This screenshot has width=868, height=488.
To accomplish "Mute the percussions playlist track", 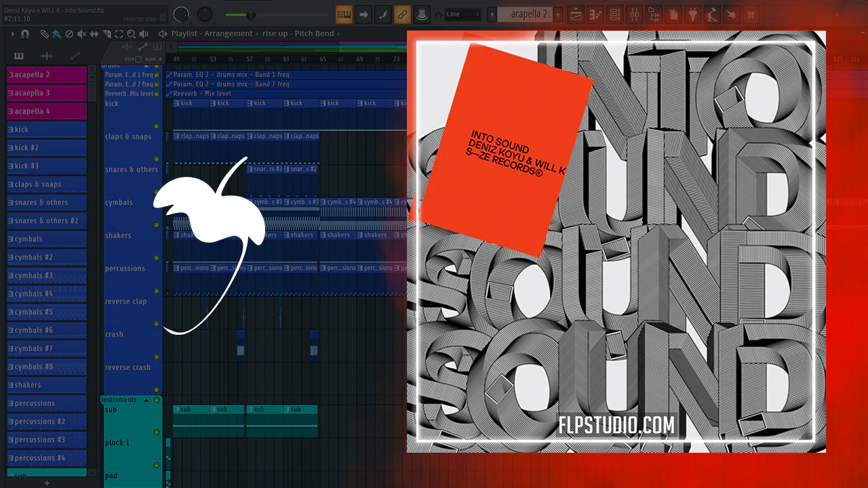I will click(x=157, y=291).
